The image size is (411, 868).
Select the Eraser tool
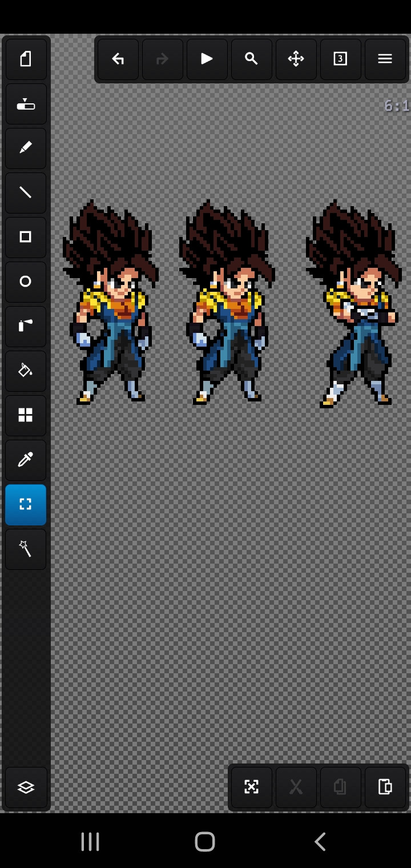pos(26,104)
